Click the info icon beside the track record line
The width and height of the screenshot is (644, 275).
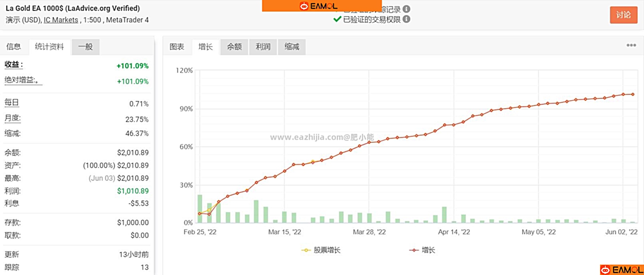pyautogui.click(x=406, y=9)
